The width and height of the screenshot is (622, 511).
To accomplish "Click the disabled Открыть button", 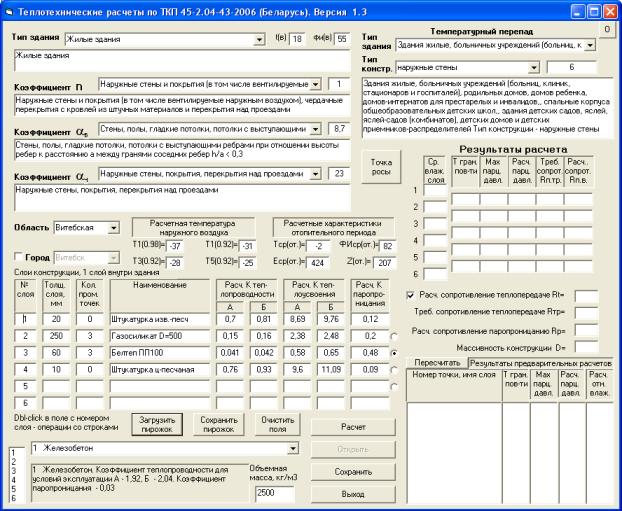I will click(353, 450).
